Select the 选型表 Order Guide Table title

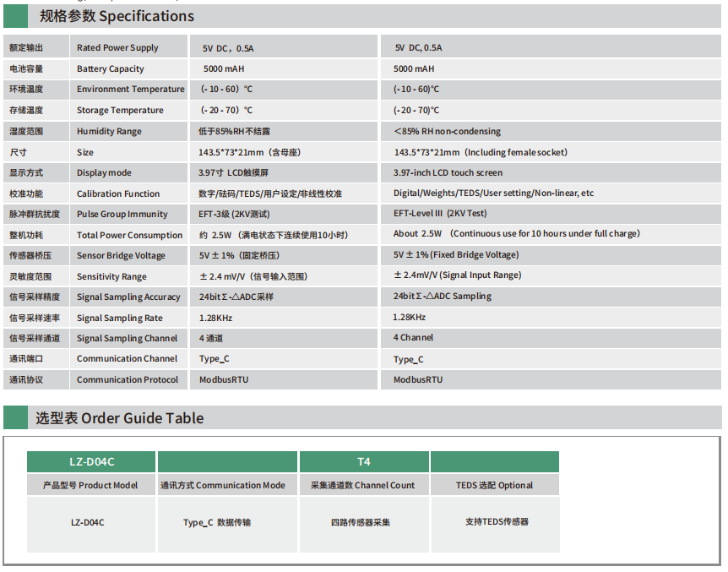coord(119,418)
